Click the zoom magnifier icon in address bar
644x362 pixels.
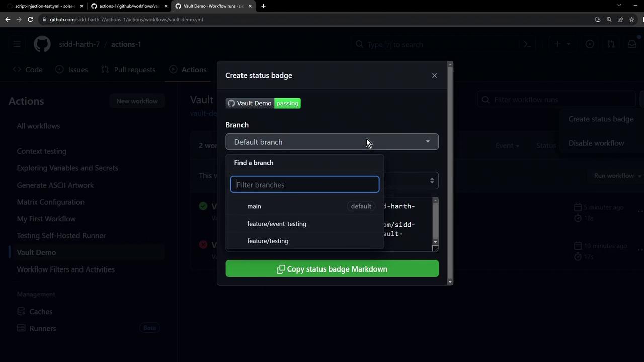609,20
